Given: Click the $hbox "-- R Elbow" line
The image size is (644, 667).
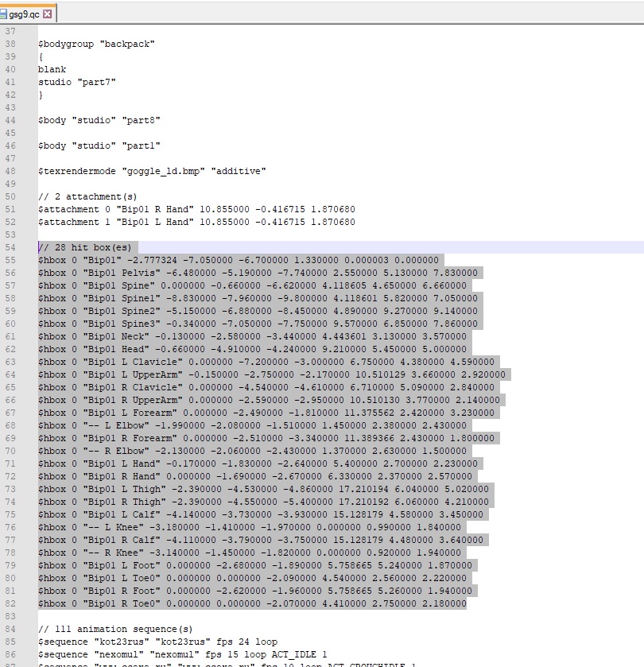Looking at the screenshot, I should 253,451.
